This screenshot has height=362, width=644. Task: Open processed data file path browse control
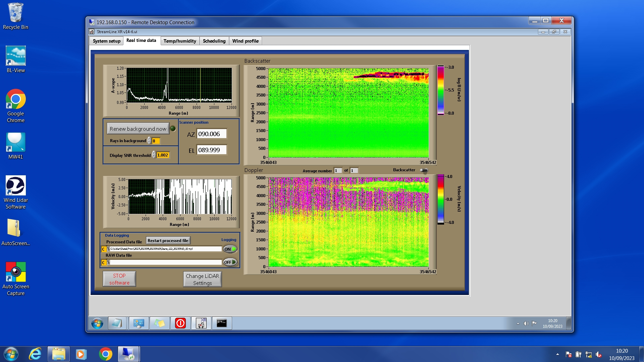[108, 249]
